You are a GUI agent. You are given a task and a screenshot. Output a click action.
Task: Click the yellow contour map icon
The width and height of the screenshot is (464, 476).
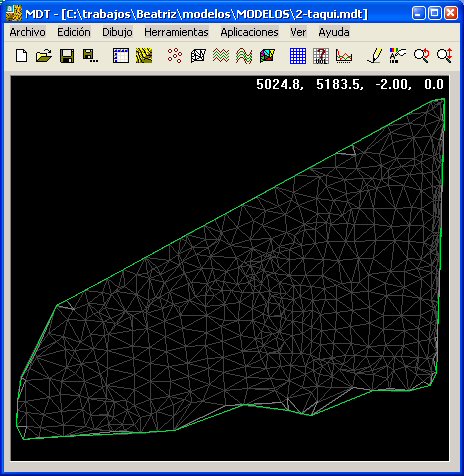(144, 55)
